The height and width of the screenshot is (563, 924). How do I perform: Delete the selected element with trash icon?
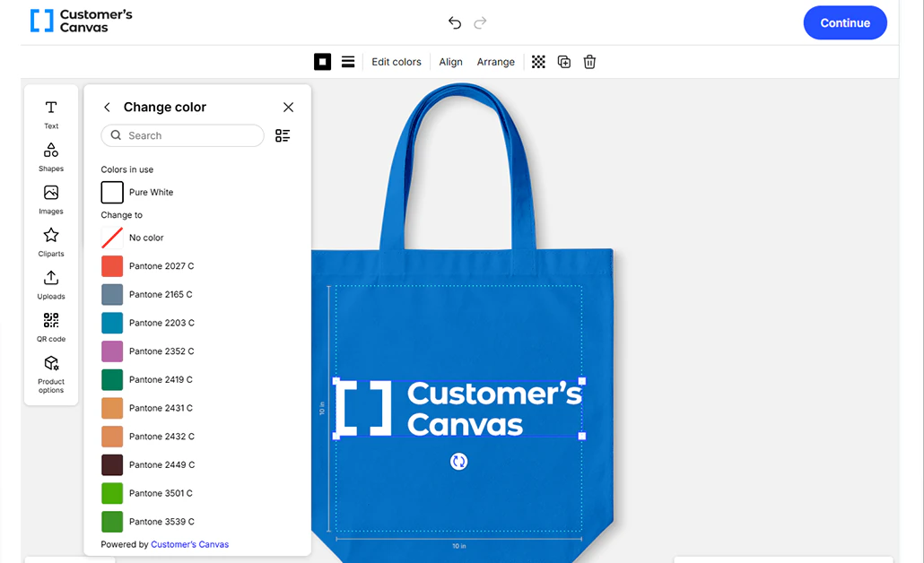(589, 62)
